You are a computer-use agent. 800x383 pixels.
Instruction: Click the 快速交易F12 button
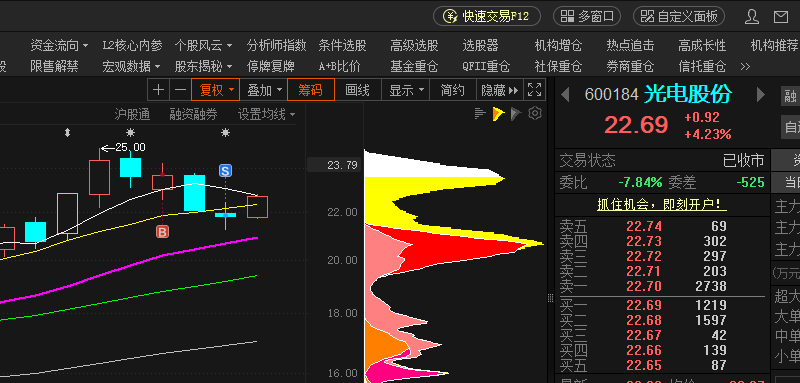pos(487,16)
